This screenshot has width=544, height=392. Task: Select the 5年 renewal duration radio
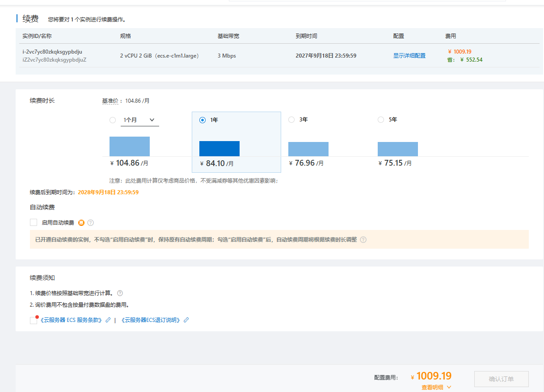coord(381,120)
